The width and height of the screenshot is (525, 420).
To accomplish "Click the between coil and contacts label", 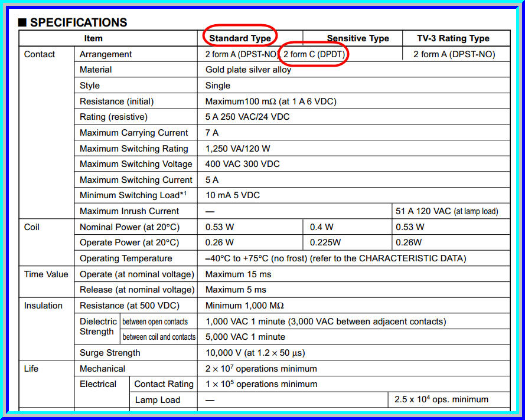I will pyautogui.click(x=159, y=337).
